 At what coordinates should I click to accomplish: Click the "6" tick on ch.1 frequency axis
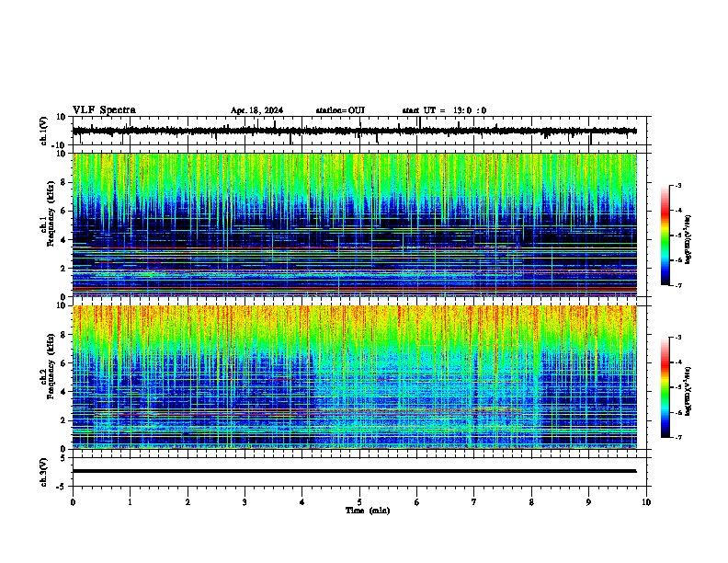[x=64, y=211]
